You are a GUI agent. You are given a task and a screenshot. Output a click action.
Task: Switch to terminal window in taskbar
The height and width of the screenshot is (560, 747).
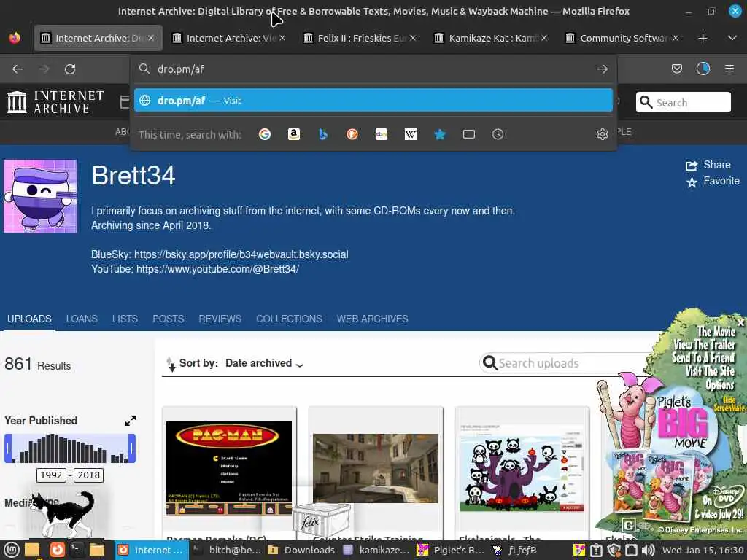coord(227,550)
